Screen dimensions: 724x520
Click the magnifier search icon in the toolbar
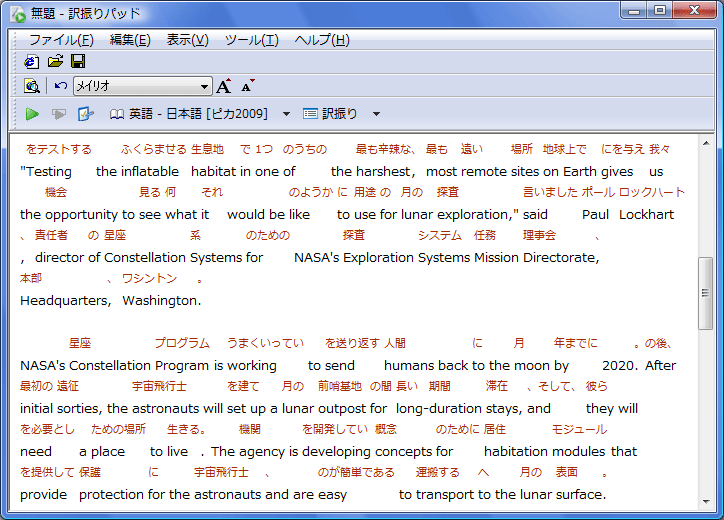[x=32, y=86]
